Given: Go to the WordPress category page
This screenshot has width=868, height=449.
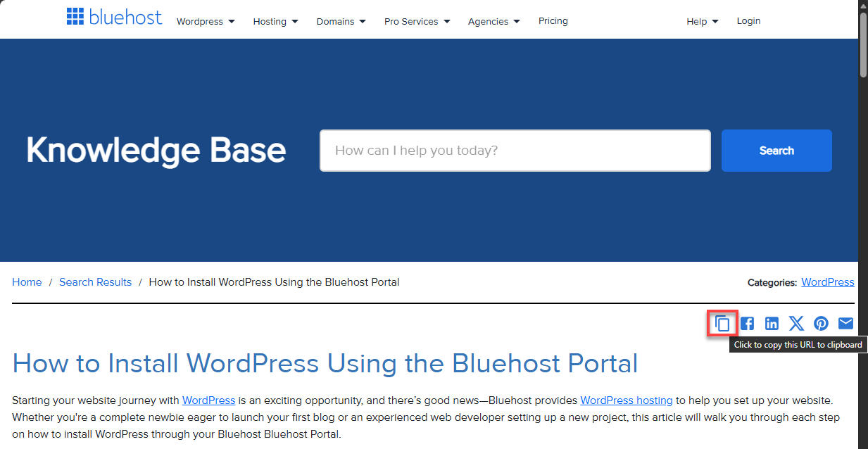Looking at the screenshot, I should 827,282.
